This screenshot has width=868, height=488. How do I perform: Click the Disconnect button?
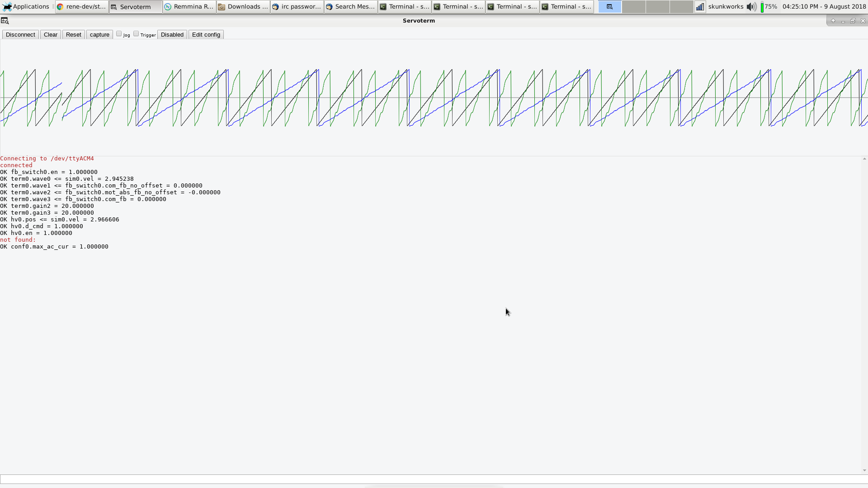pos(20,35)
